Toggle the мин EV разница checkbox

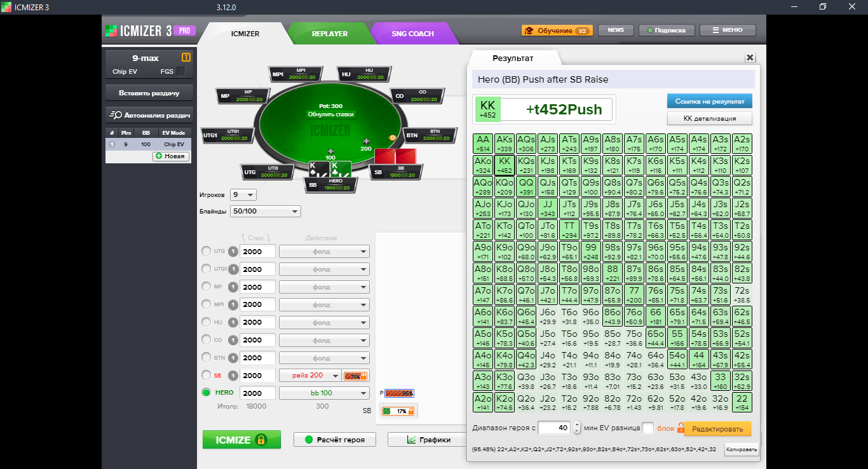point(648,428)
